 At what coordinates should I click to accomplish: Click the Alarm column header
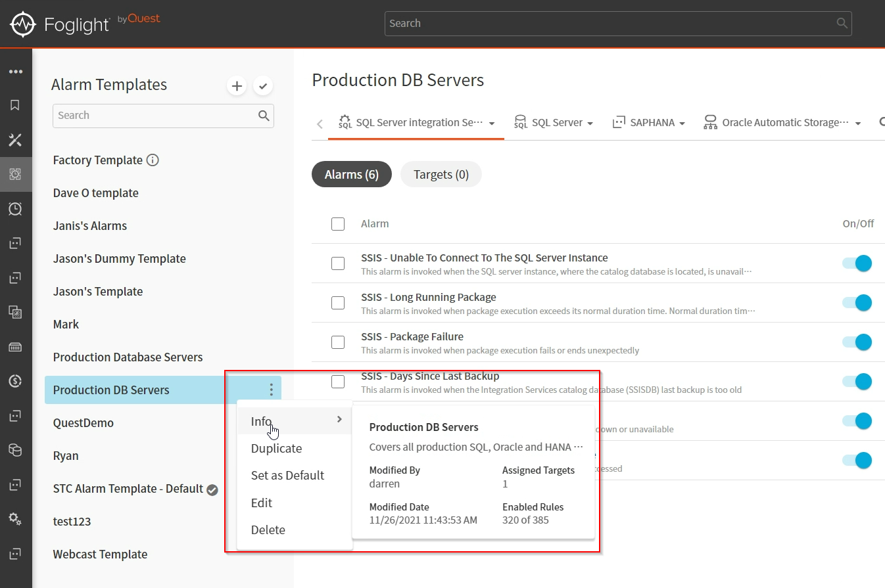[375, 224]
